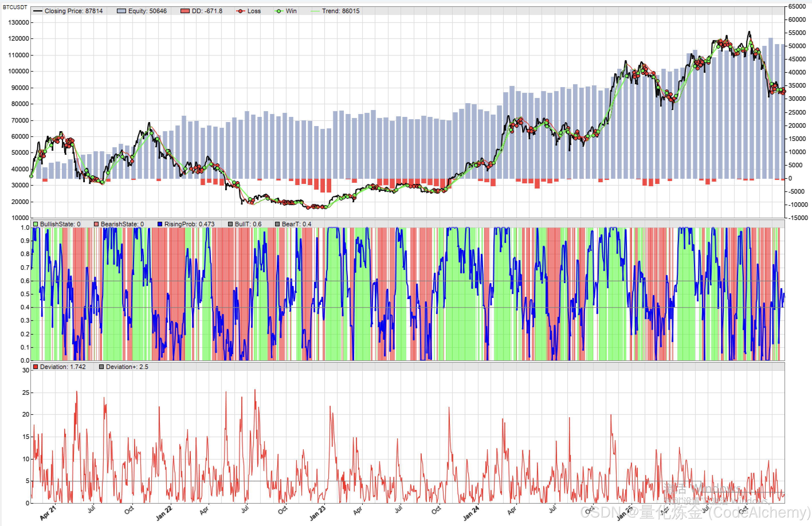Click the green BullishState legend swatch
812x526 pixels.
click(36, 224)
